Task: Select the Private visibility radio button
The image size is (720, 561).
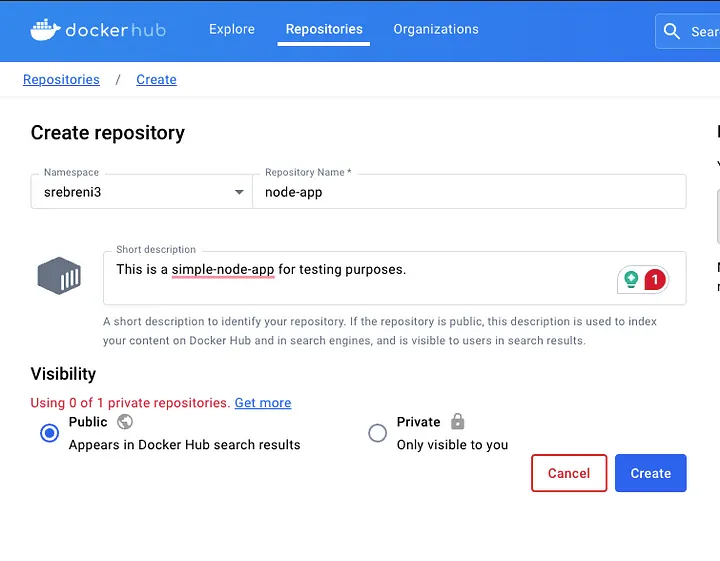Action: 377,433
